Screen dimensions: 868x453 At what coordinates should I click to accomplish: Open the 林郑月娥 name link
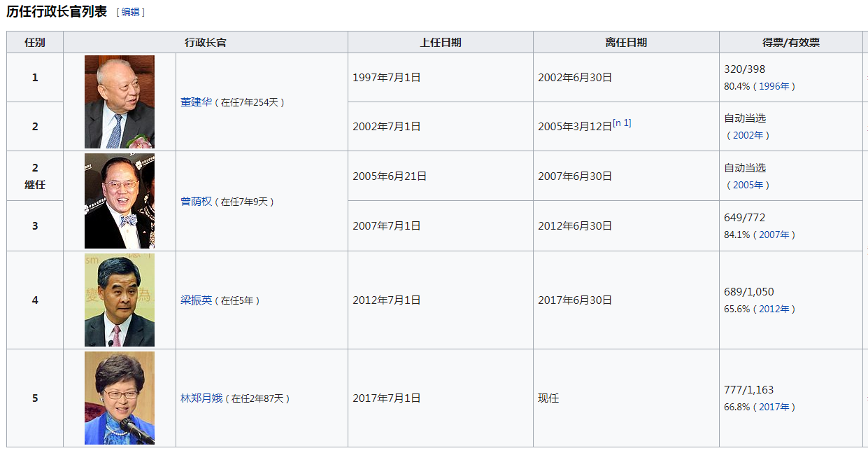(x=201, y=398)
